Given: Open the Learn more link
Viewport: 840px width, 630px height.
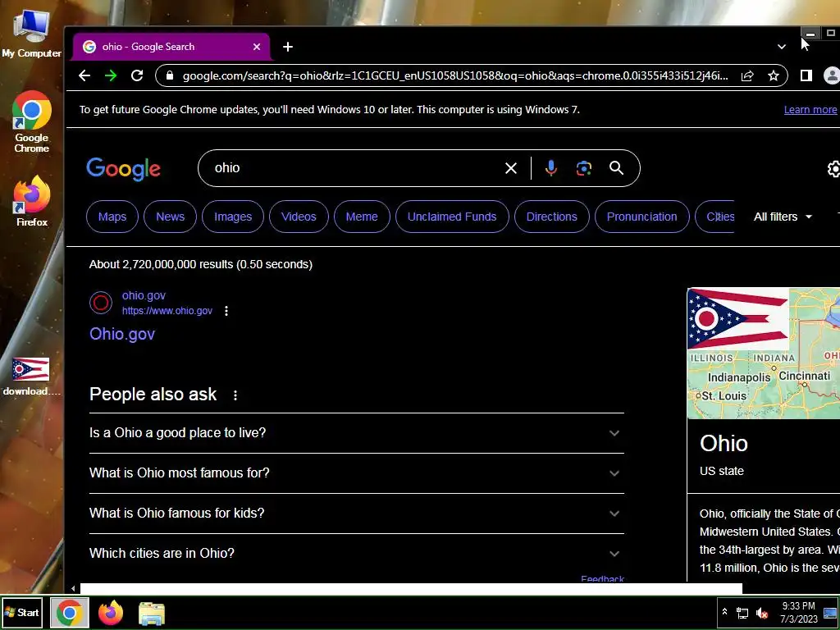Looking at the screenshot, I should tap(810, 109).
